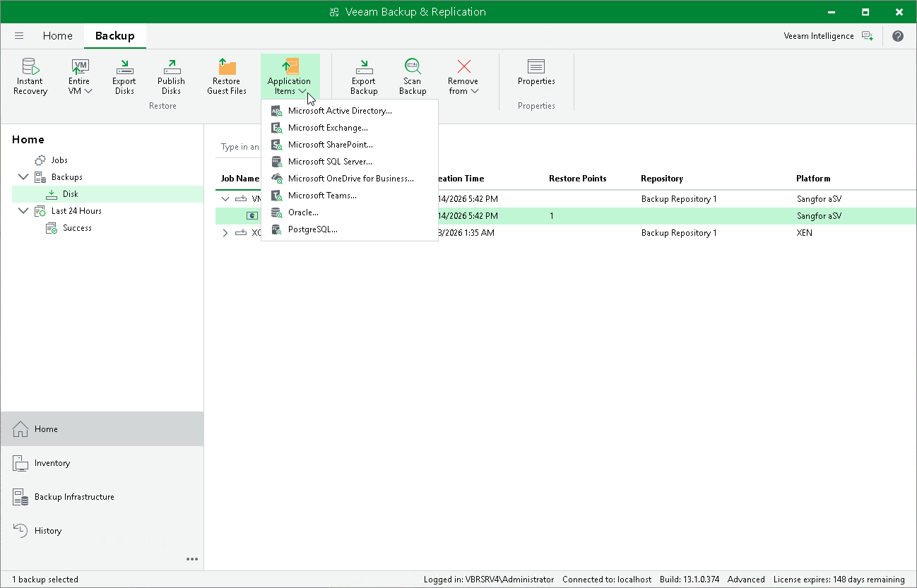
Task: Select Success under Last 24 Hours
Action: pyautogui.click(x=77, y=228)
